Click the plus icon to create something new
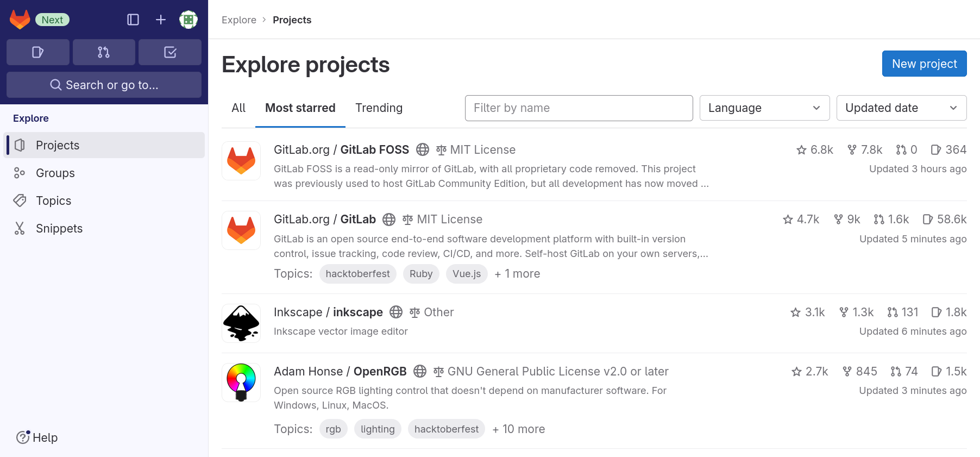The image size is (980, 457). tap(160, 19)
